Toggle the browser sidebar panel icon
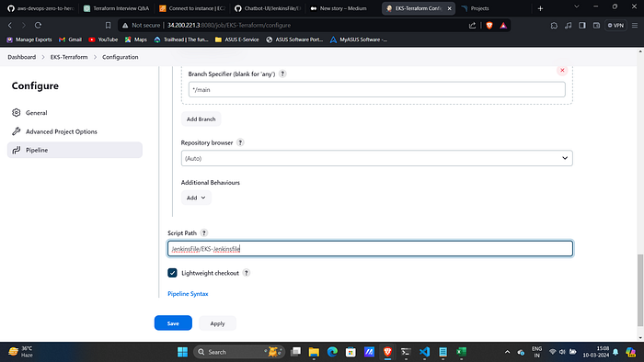Image resolution: width=644 pixels, height=362 pixels. [582, 26]
